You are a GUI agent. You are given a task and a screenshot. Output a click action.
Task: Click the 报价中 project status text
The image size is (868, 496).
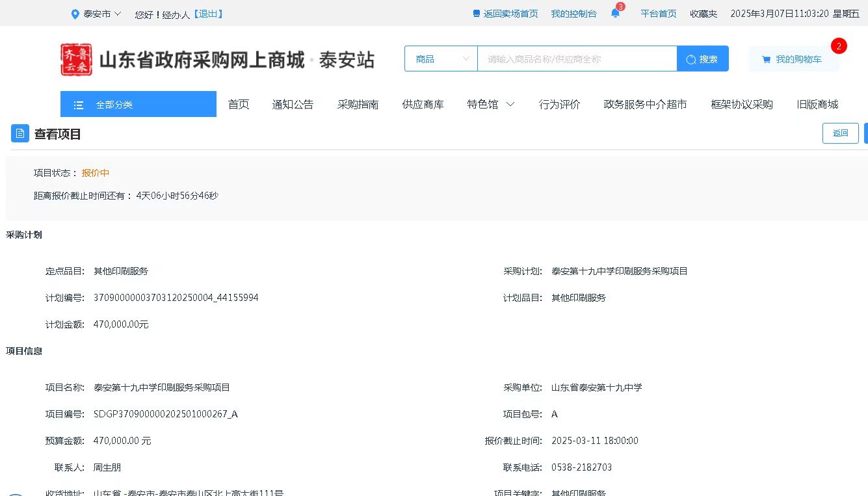[96, 173]
